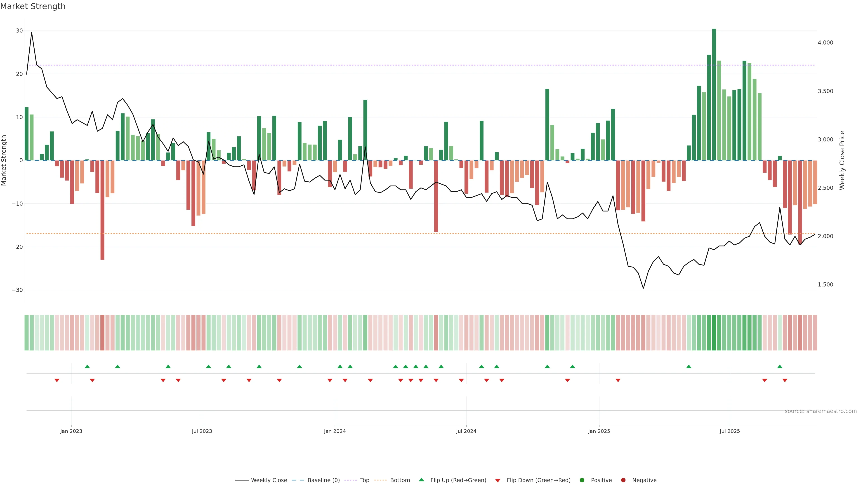
Task: Click the Weekly Close Price axis title
Action: pyautogui.click(x=842, y=160)
